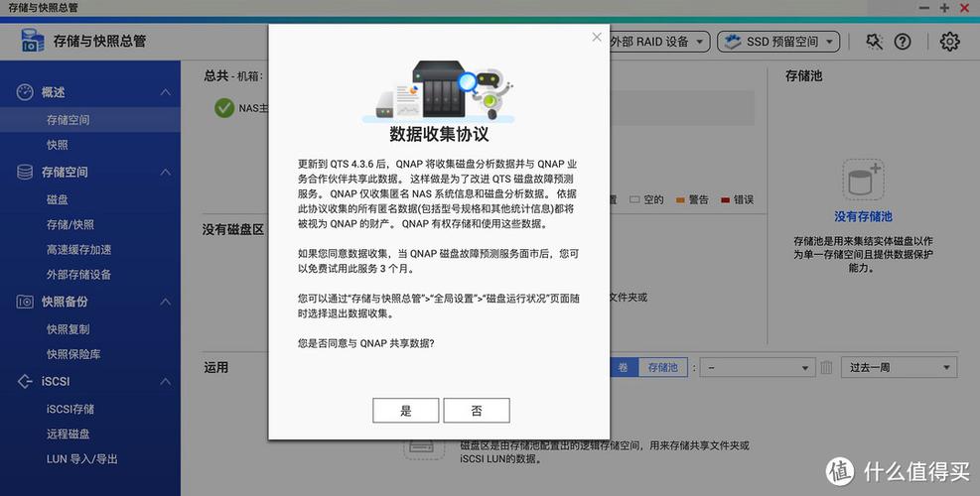Screen dimensions: 980x496
Task: Click the 快照备份 camera icon in sidebar
Action: click(x=25, y=302)
